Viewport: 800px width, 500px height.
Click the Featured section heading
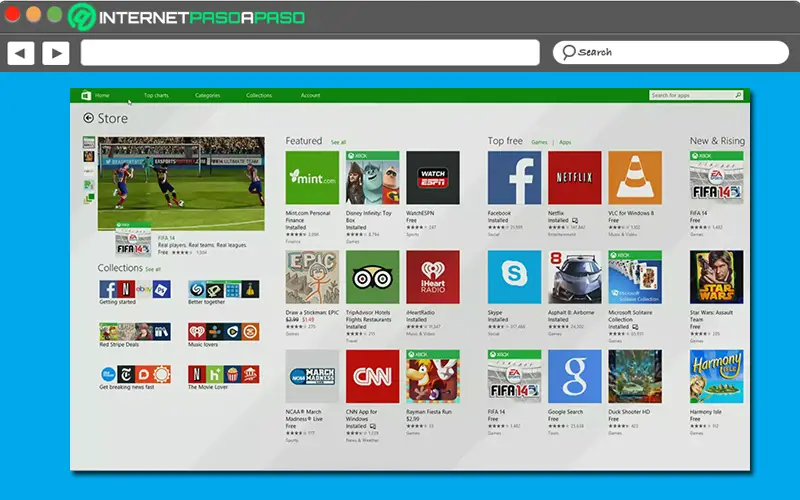click(x=304, y=141)
